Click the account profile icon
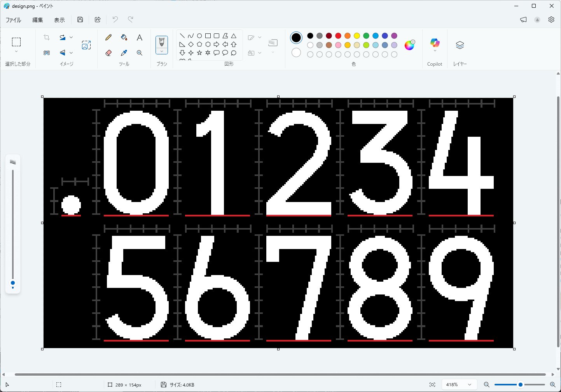The image size is (561, 392). (537, 20)
